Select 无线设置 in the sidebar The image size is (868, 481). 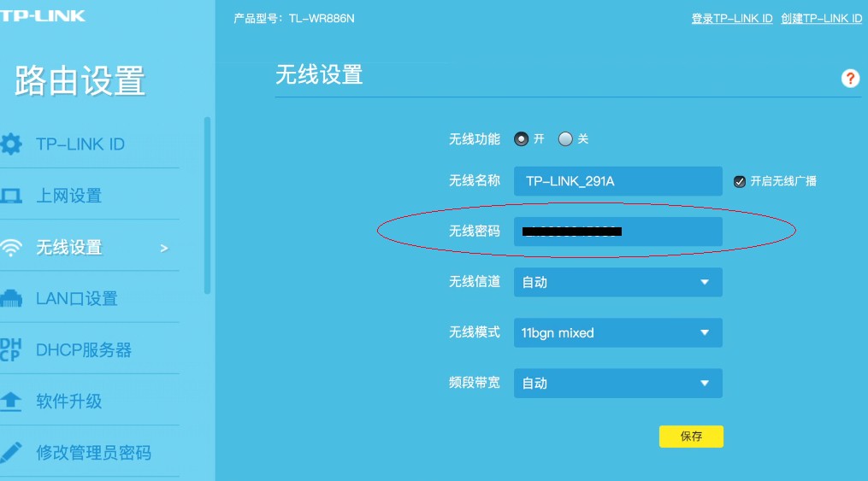pyautogui.click(x=68, y=247)
